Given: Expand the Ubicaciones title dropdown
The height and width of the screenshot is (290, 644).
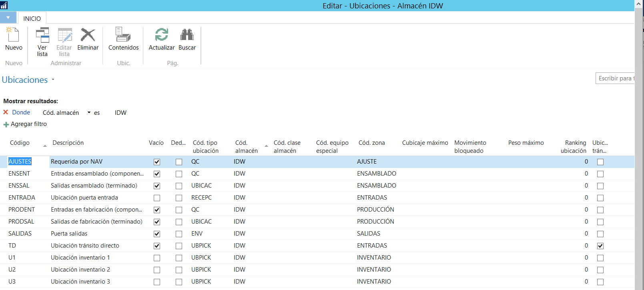Looking at the screenshot, I should tap(53, 80).
